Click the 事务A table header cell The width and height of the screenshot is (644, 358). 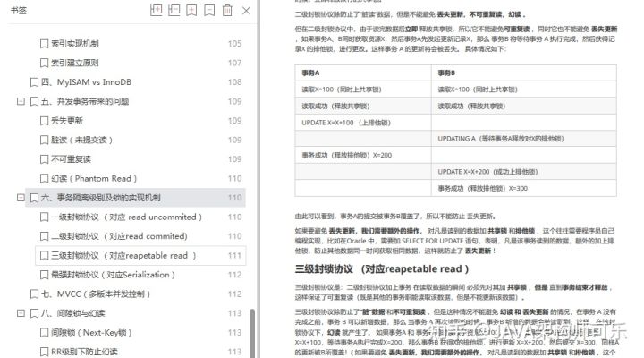pos(363,72)
